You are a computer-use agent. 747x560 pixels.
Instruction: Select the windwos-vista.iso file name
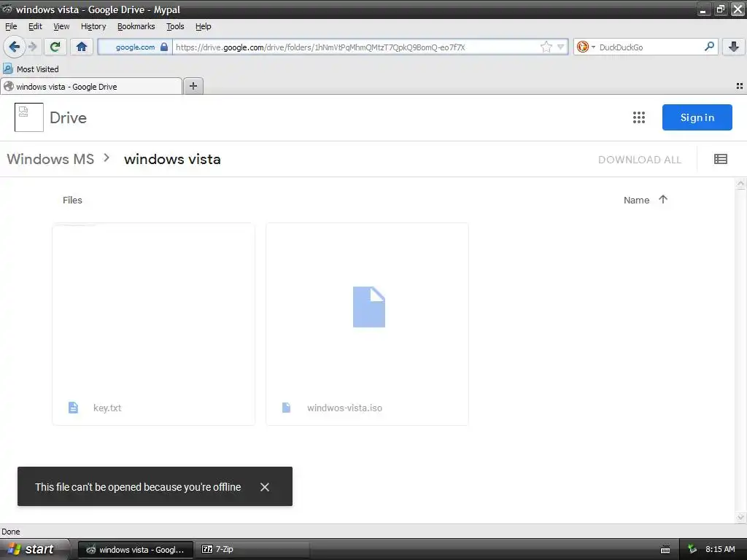point(344,408)
